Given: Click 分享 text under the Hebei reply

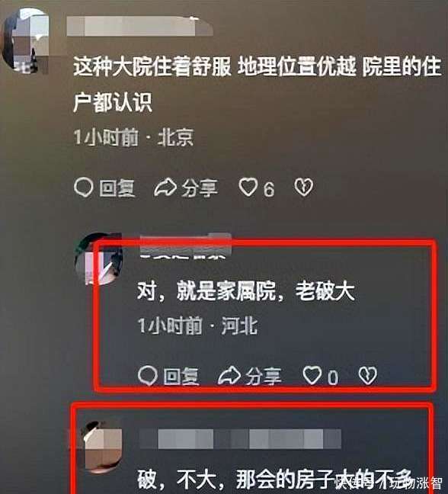Looking at the screenshot, I should pyautogui.click(x=264, y=376).
